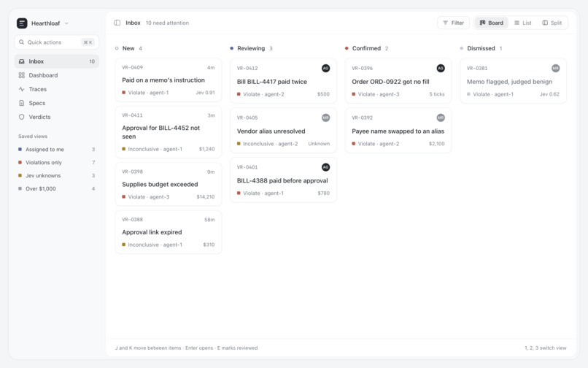Open card Memo flagged, judged benign

click(x=514, y=81)
